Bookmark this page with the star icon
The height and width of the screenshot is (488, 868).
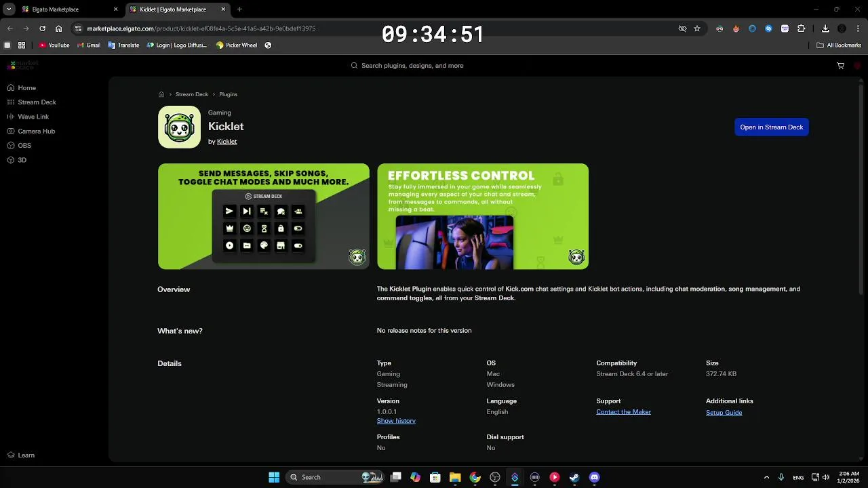coord(697,28)
